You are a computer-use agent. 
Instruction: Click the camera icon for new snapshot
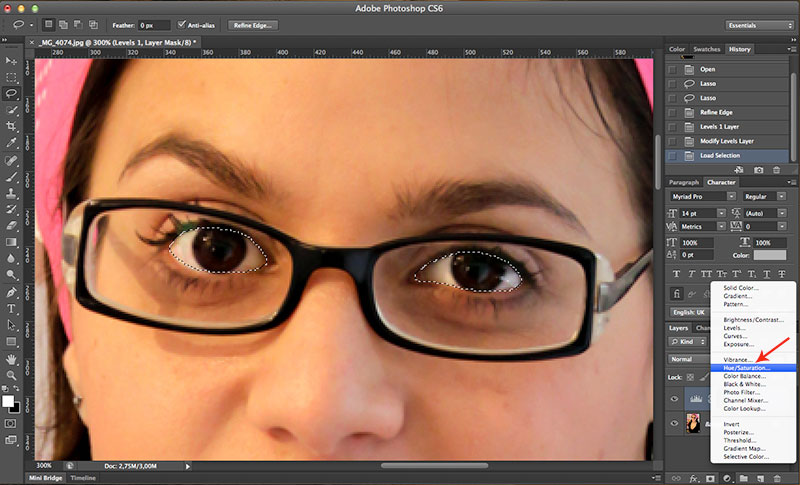click(x=758, y=171)
